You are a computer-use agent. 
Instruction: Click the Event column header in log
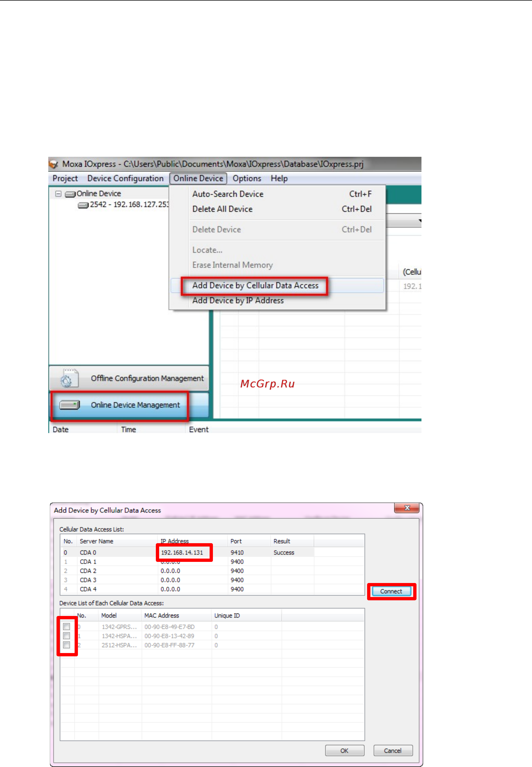[x=199, y=429]
